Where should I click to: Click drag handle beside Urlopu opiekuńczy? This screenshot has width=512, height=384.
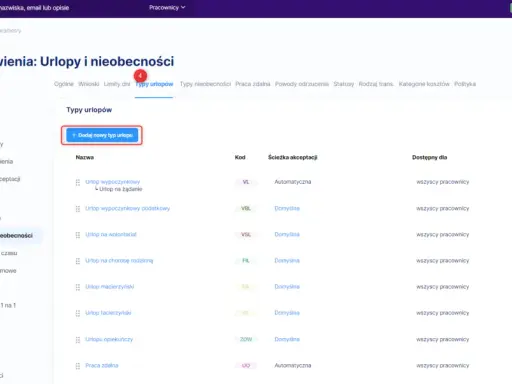(78, 340)
